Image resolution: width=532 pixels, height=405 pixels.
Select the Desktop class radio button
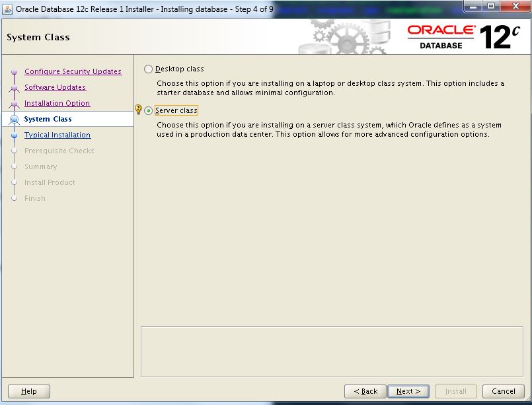coord(148,69)
